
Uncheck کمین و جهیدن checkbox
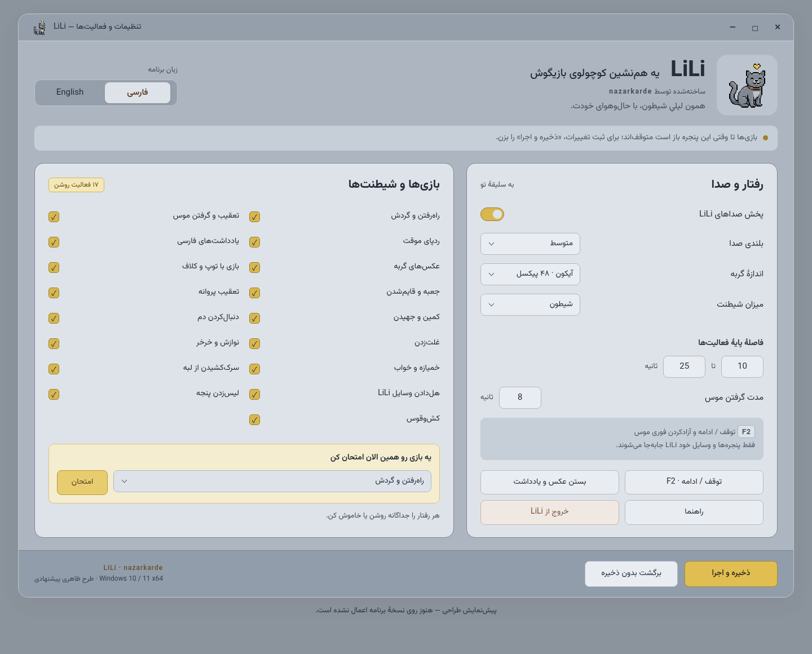coord(255,319)
